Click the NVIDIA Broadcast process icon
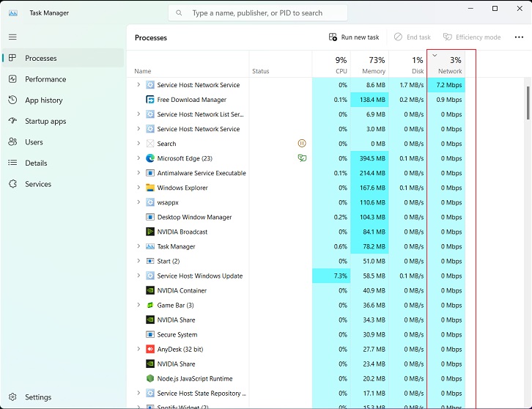This screenshot has height=409, width=532. pos(150,232)
